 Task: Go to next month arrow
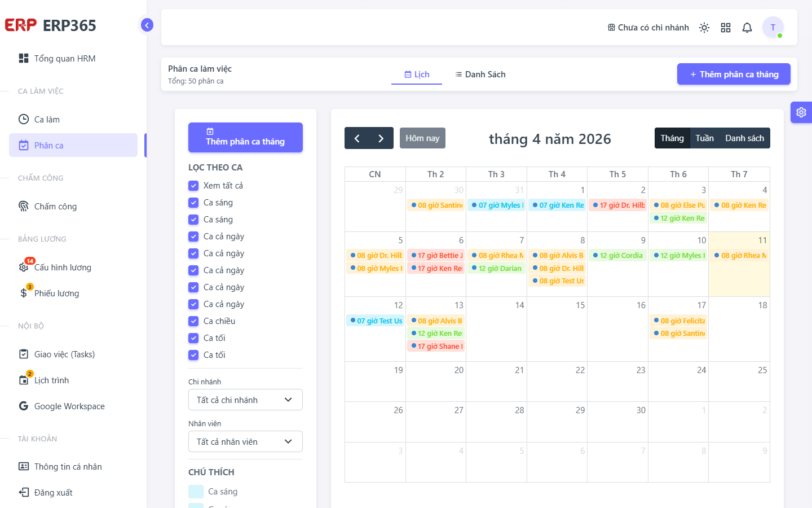point(381,138)
